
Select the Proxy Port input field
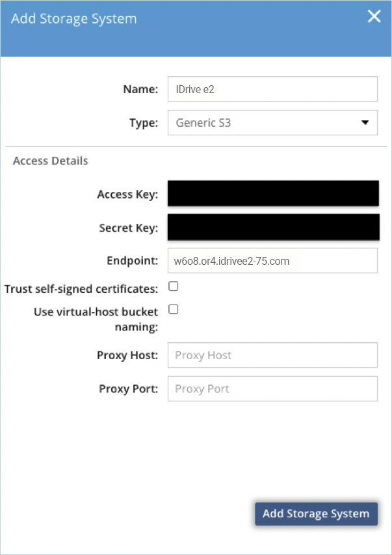point(272,389)
